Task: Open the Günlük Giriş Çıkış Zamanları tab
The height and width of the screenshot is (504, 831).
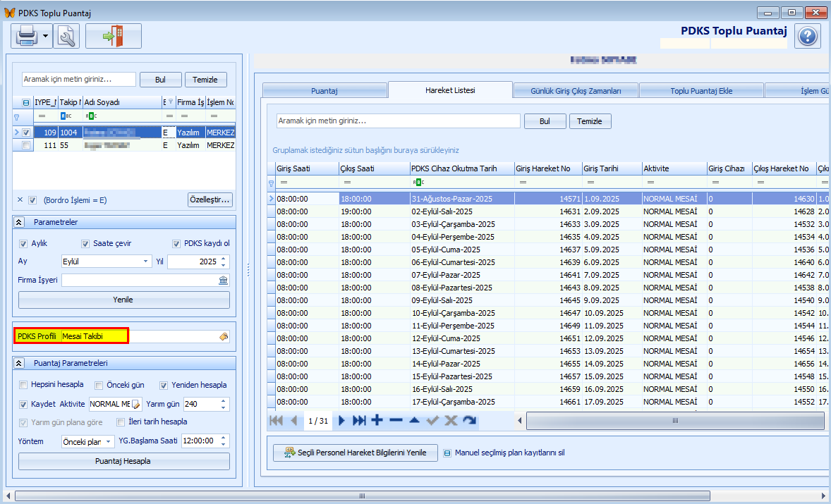Action: pyautogui.click(x=576, y=91)
